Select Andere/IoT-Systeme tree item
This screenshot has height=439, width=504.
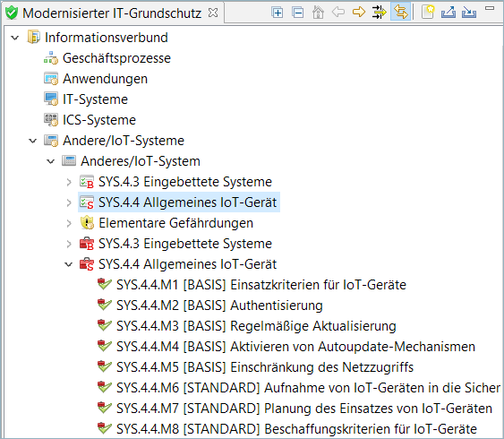click(x=124, y=141)
